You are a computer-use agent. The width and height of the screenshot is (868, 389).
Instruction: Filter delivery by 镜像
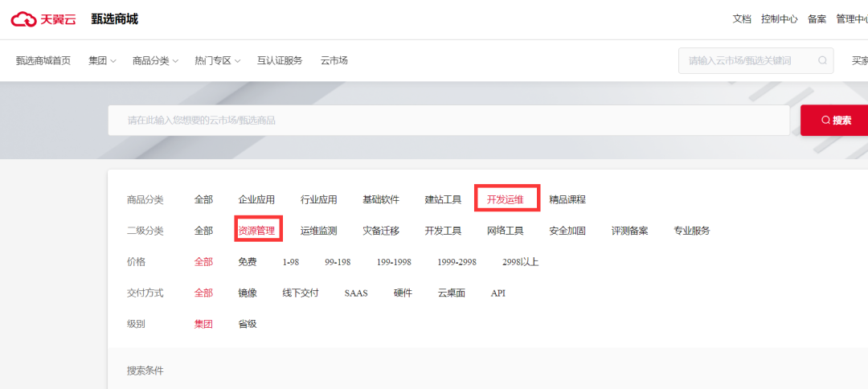point(248,293)
